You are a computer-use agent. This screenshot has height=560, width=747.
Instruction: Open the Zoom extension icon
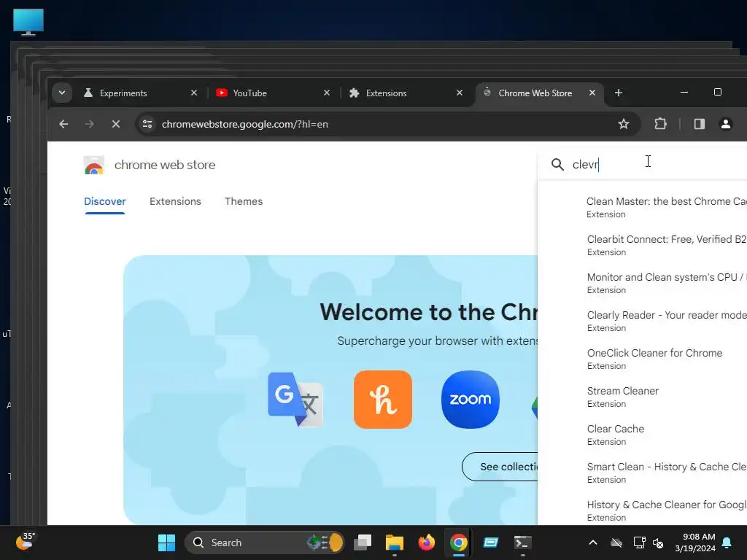(x=471, y=400)
